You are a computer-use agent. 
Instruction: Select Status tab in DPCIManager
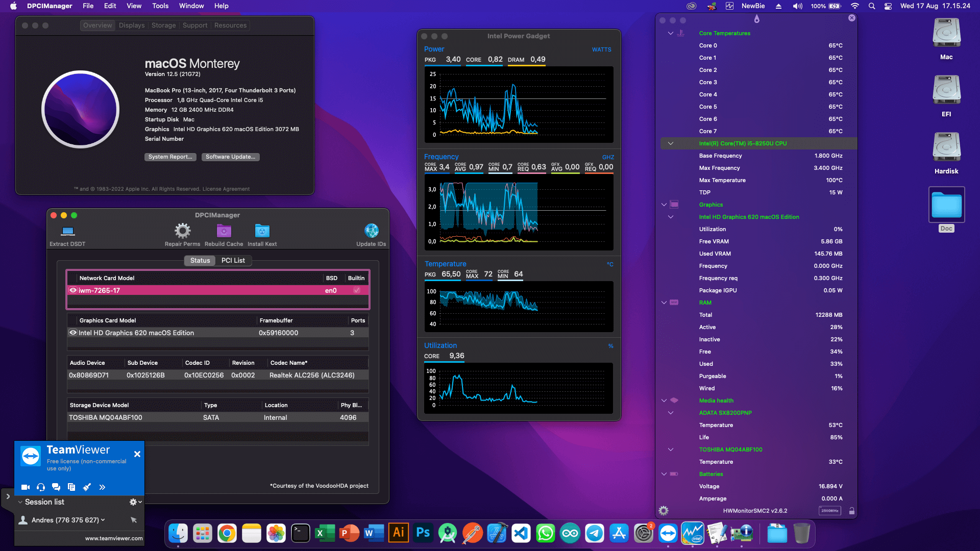[x=200, y=260]
